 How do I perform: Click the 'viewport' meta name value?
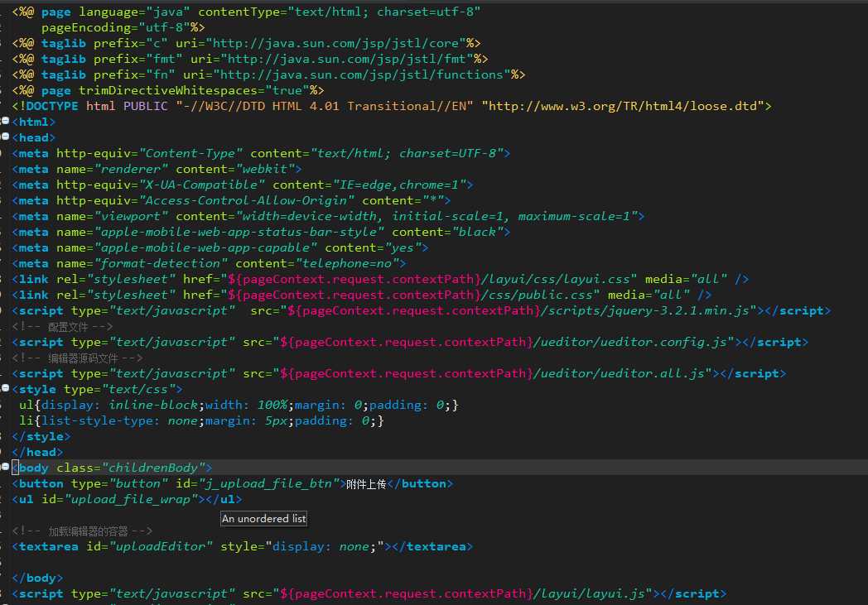point(131,216)
